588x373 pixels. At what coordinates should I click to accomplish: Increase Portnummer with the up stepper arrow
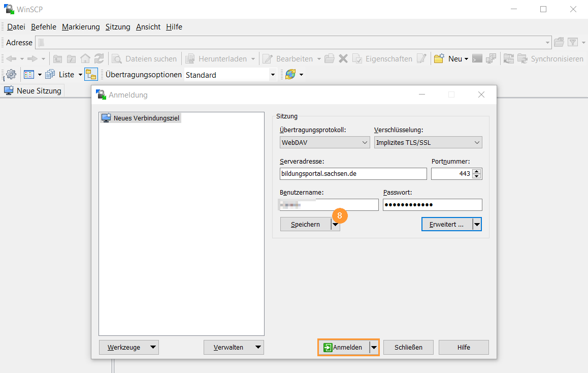point(476,171)
